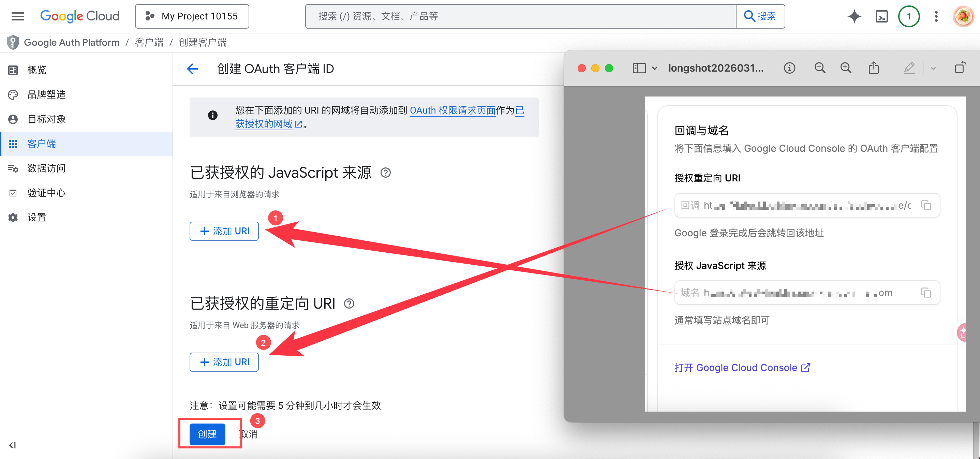Open 品牌塑造 in the sidebar

coord(86,94)
